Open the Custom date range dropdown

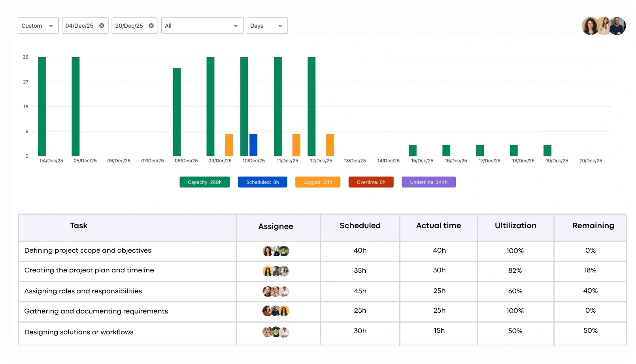[38, 26]
